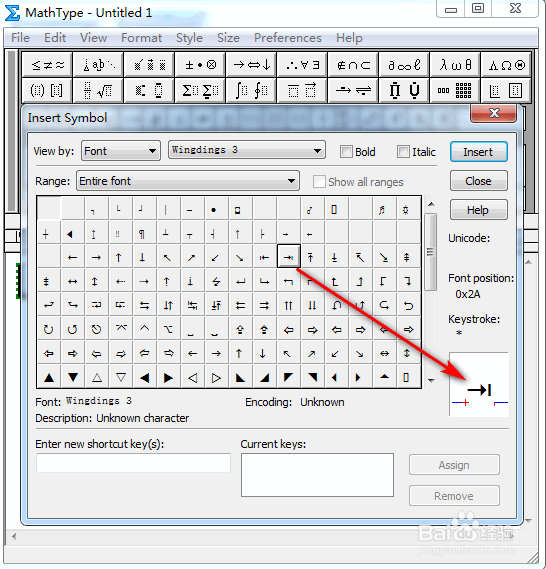Click the Remove shortcut button
This screenshot has width=546, height=569.
tap(454, 496)
